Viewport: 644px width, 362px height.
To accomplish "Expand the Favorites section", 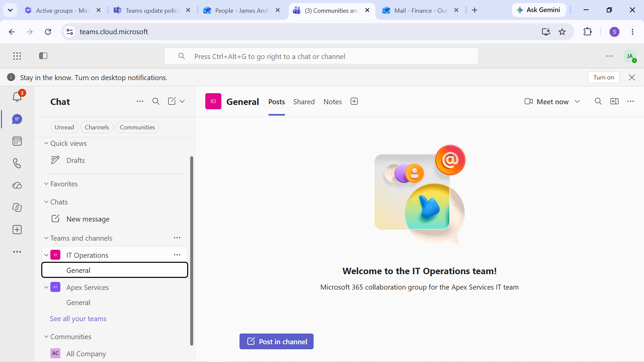I will (x=46, y=184).
